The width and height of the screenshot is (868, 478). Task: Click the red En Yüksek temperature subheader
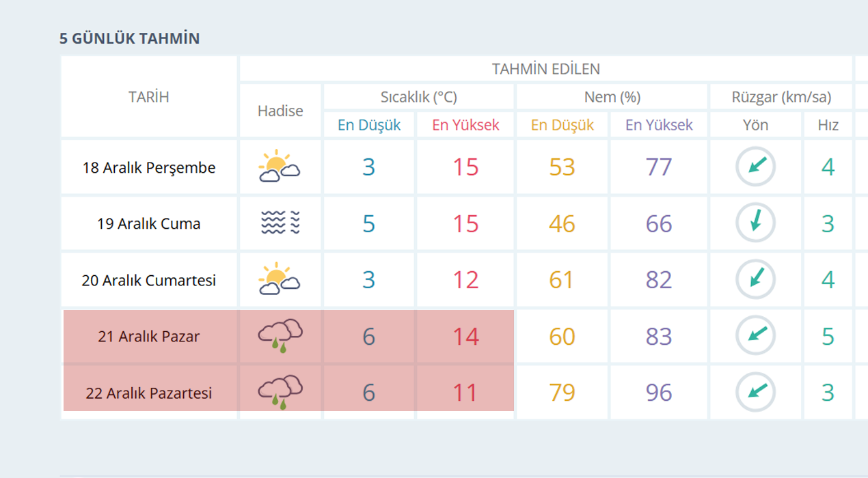pos(465,125)
